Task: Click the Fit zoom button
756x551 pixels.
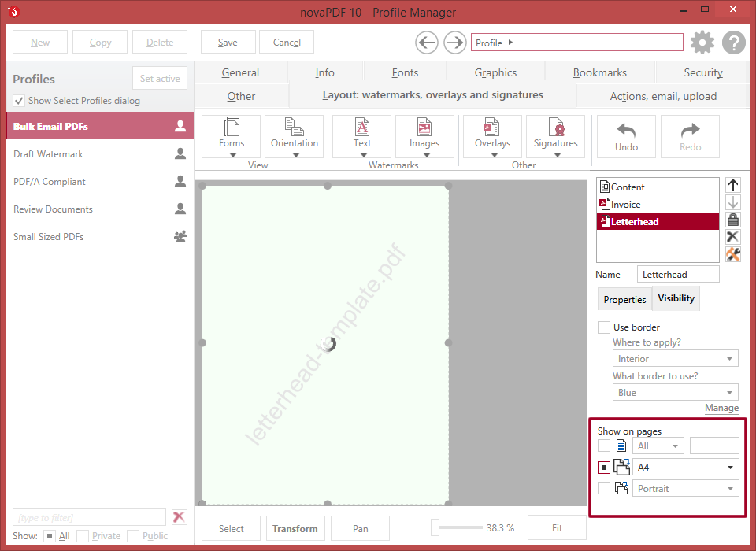Action: tap(557, 528)
